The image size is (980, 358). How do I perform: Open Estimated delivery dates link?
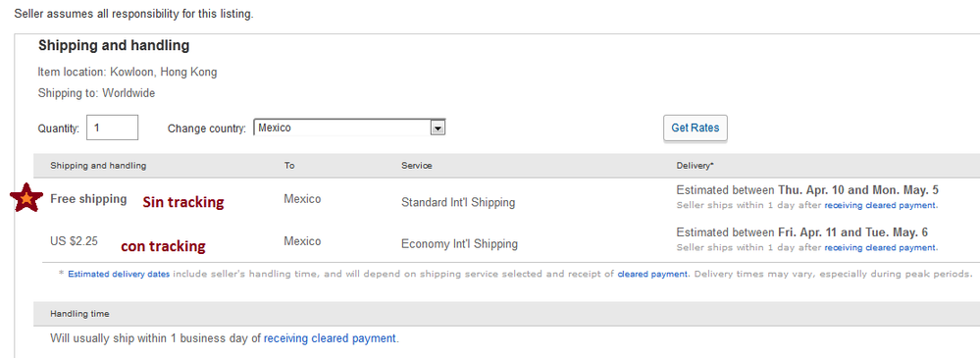(x=119, y=274)
